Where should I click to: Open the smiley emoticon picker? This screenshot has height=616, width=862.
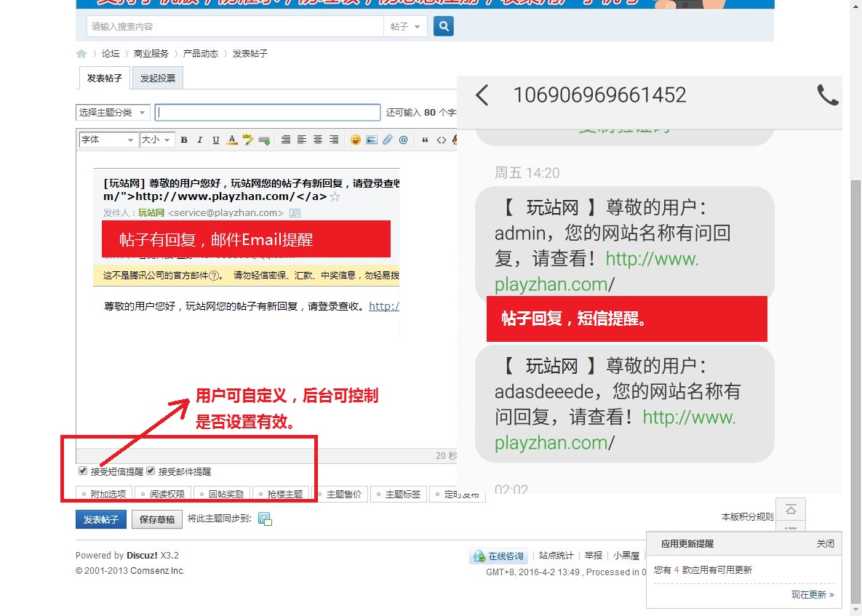[x=356, y=140]
